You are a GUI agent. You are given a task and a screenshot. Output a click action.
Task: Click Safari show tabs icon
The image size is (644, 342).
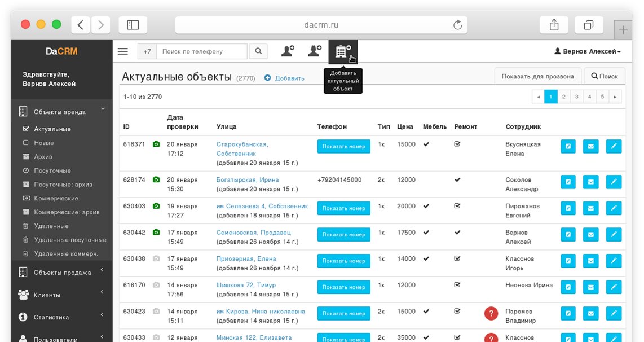[x=589, y=25]
